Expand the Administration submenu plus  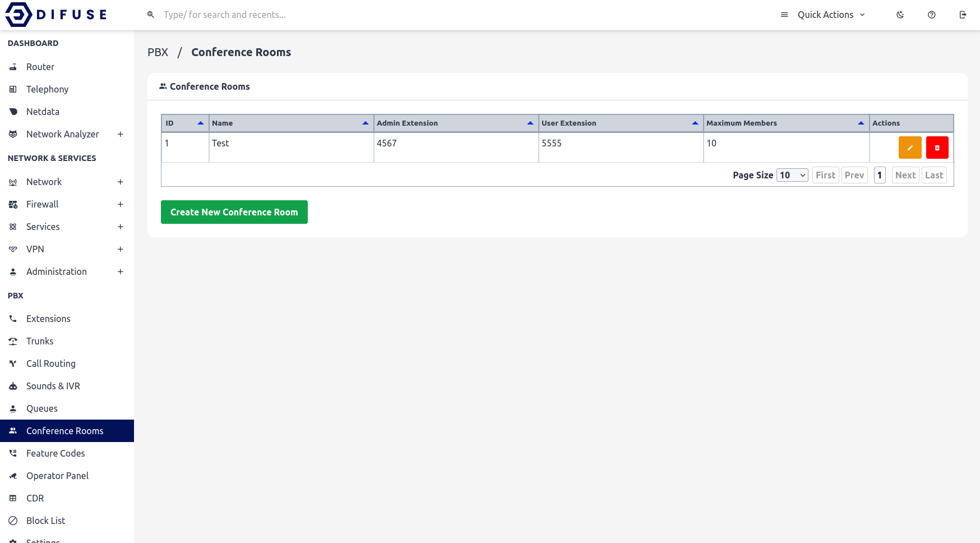(120, 271)
